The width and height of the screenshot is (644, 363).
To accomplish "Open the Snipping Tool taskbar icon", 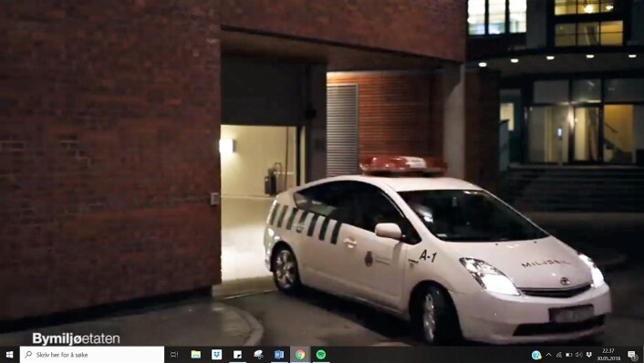I will point(258,355).
